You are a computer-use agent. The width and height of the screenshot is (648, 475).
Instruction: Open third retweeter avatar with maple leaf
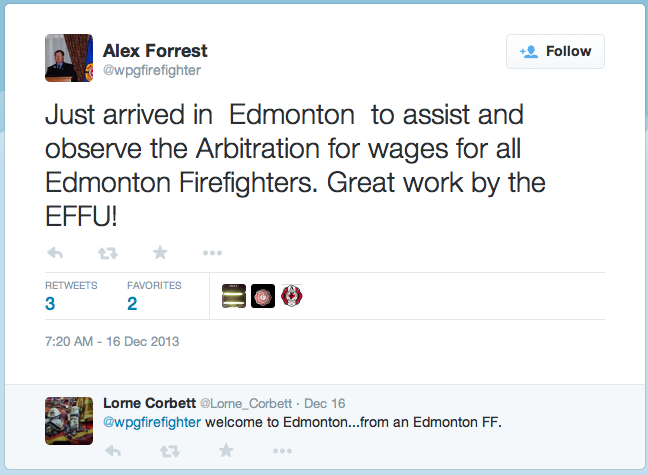tap(292, 296)
